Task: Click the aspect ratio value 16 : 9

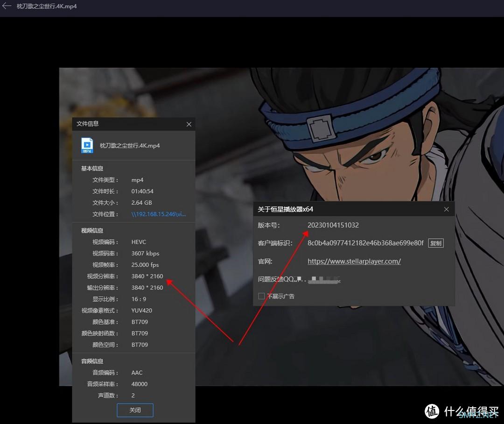Action: pos(139,299)
